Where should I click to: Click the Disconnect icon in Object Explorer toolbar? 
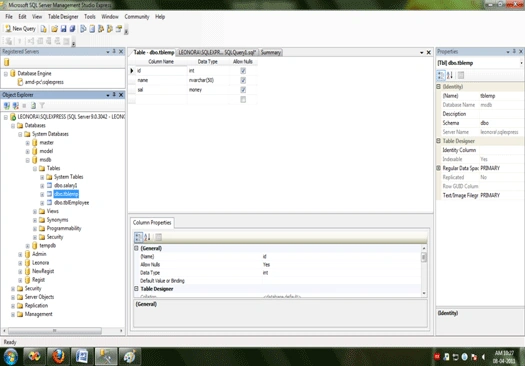[x=15, y=106]
